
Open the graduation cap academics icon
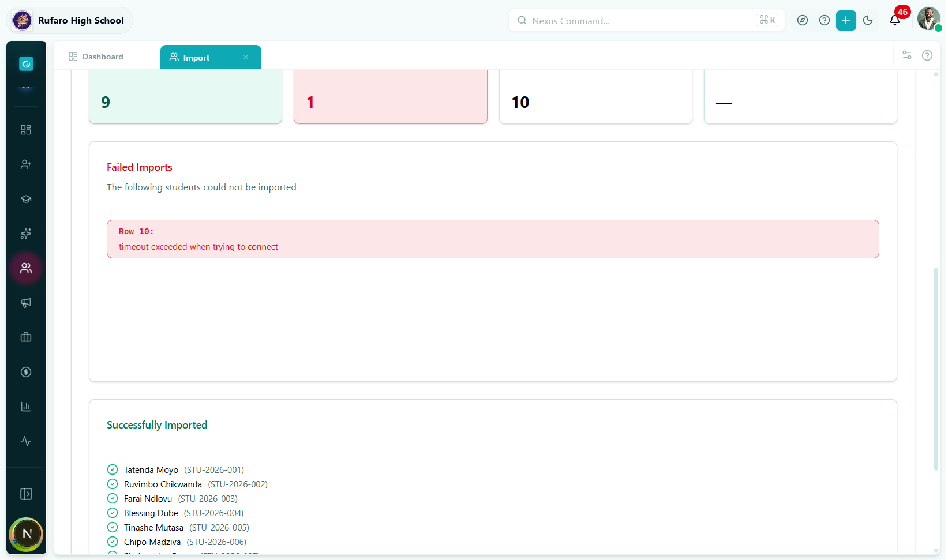tap(26, 199)
